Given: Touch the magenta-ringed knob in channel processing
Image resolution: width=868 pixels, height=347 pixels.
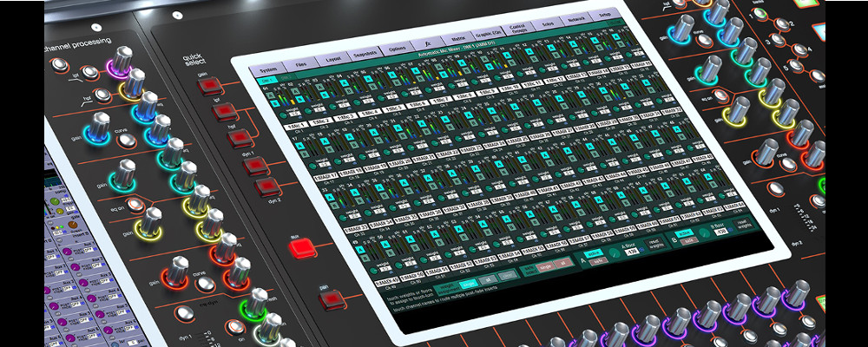Looking at the screenshot, I should tap(122, 61).
